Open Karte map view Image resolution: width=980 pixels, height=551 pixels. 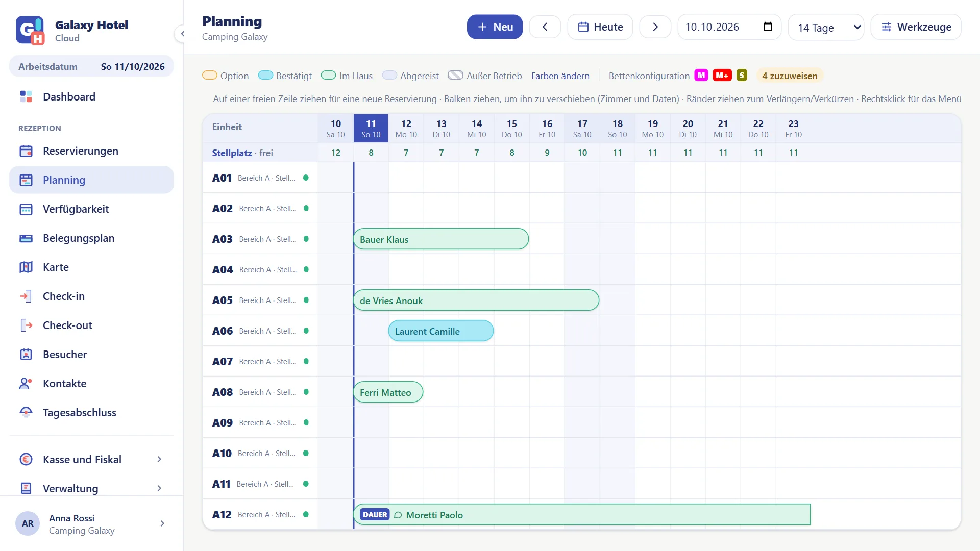pos(91,267)
